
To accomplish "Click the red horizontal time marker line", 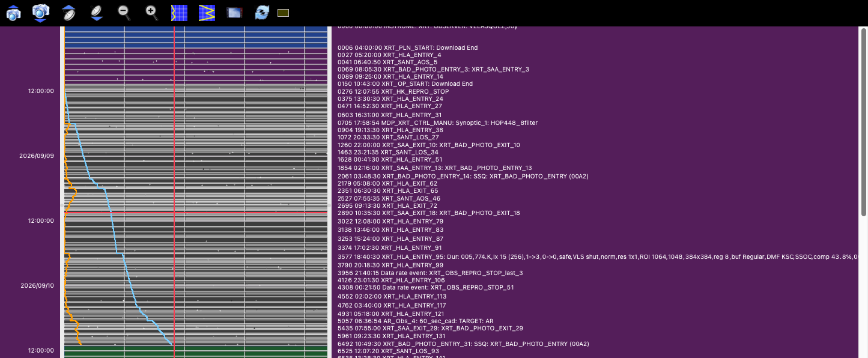I will (196, 213).
